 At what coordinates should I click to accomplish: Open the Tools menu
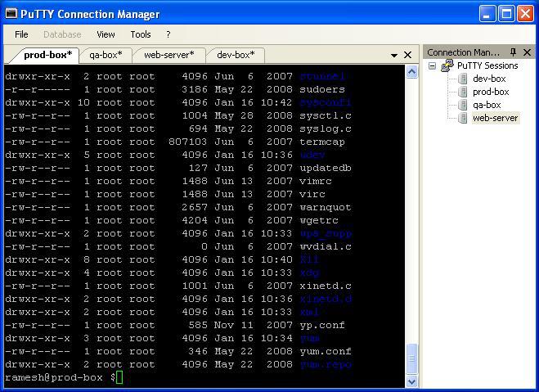point(141,34)
